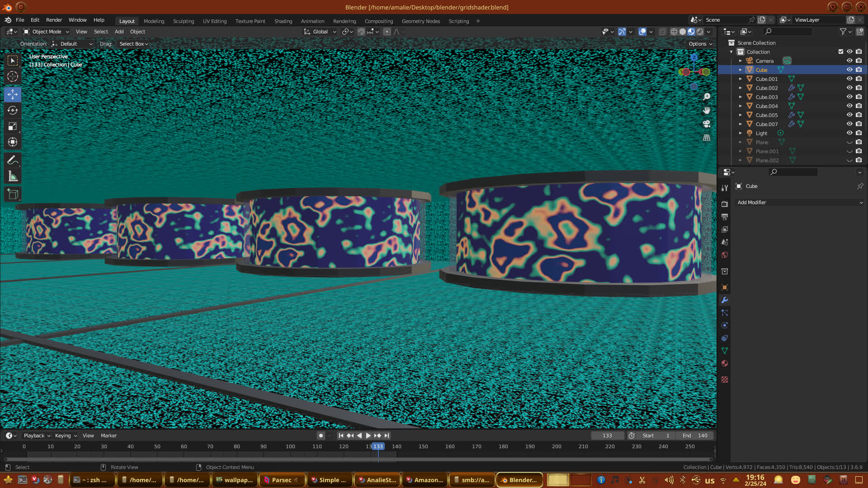Switch to the Shading workspace tab
Image resolution: width=868 pixels, height=488 pixels.
(283, 21)
